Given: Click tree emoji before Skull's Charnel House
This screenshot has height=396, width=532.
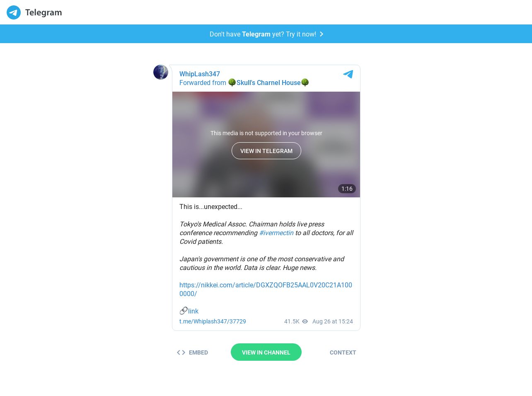Looking at the screenshot, I should click(x=232, y=83).
